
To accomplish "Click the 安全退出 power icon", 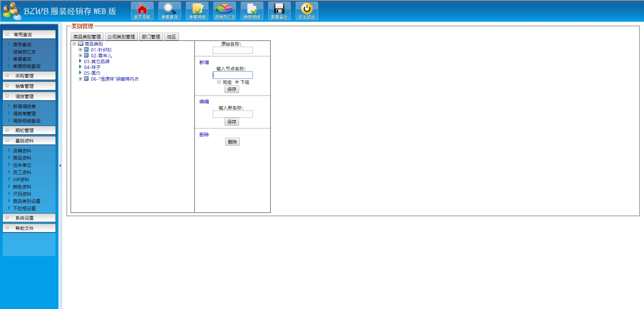I will 307,11.
